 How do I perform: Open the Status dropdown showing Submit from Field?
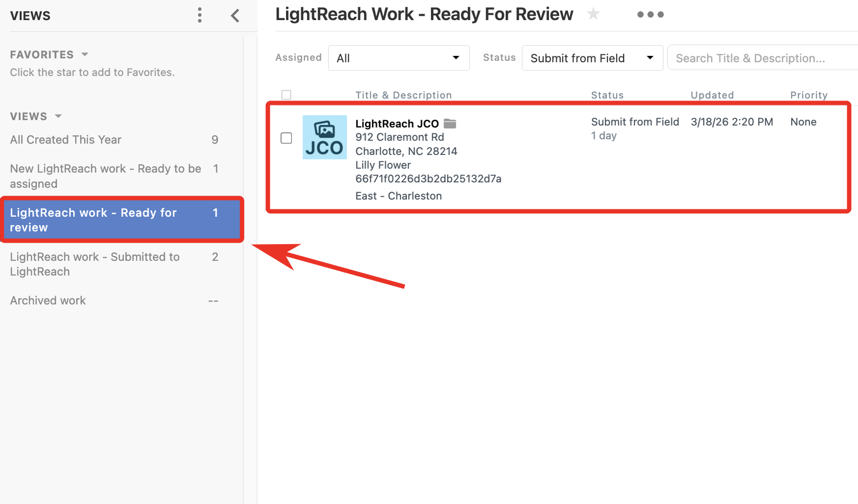pos(592,57)
